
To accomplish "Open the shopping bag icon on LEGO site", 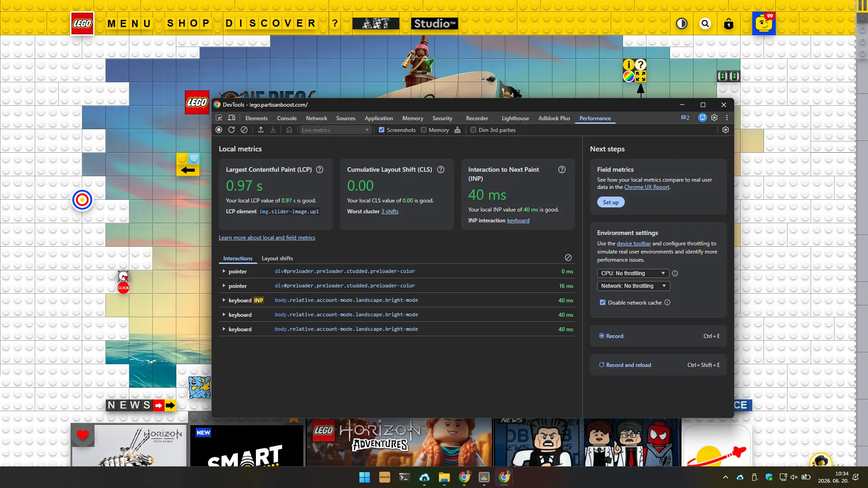I will [x=729, y=23].
